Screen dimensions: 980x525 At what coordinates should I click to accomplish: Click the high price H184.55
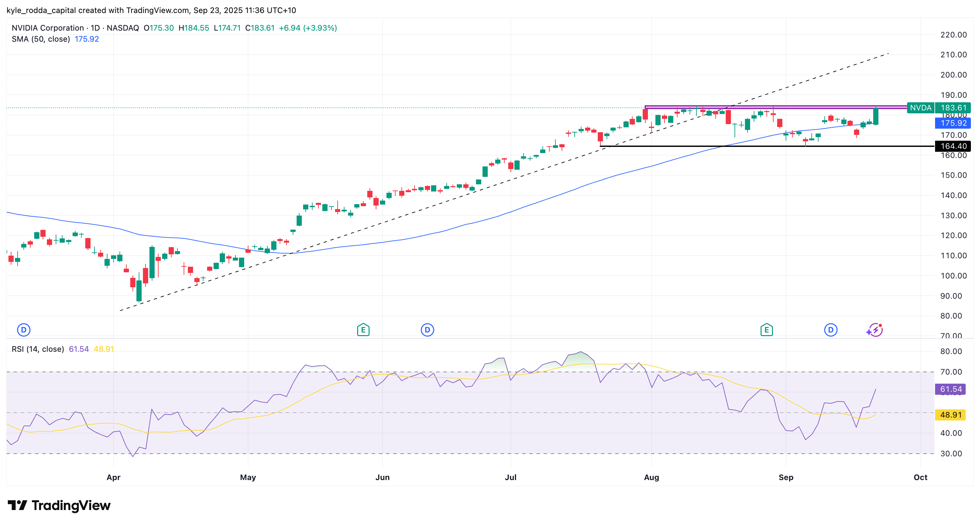[x=194, y=28]
